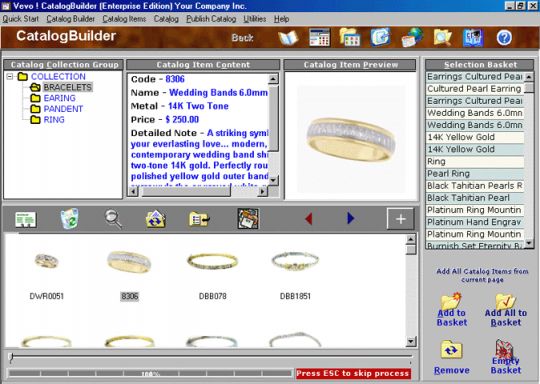Select basket item Ring
Image resolution: width=540 pixels, height=384 pixels.
pyautogui.click(x=475, y=162)
